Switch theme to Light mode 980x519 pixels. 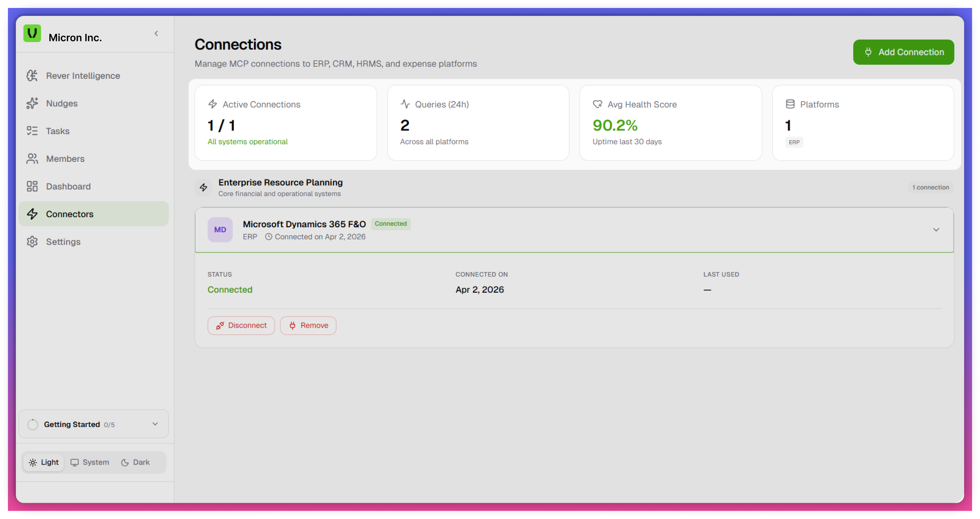point(44,462)
